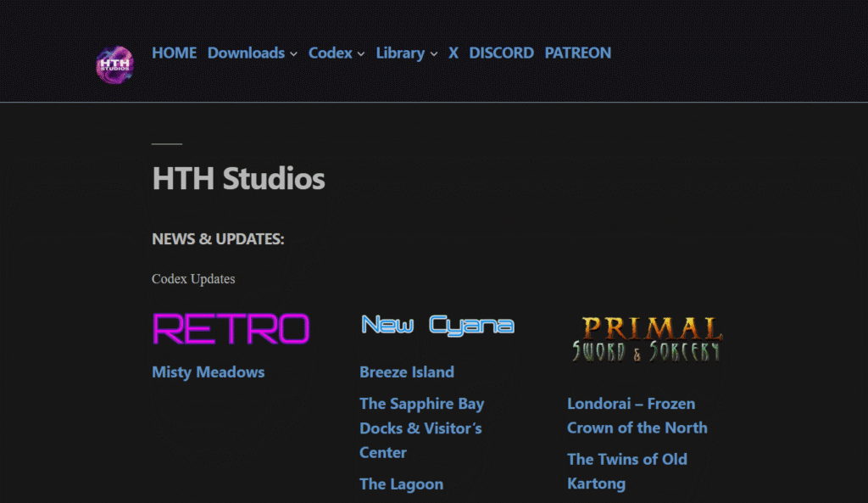
Task: Open the Library dropdown chevron
Action: (x=433, y=54)
